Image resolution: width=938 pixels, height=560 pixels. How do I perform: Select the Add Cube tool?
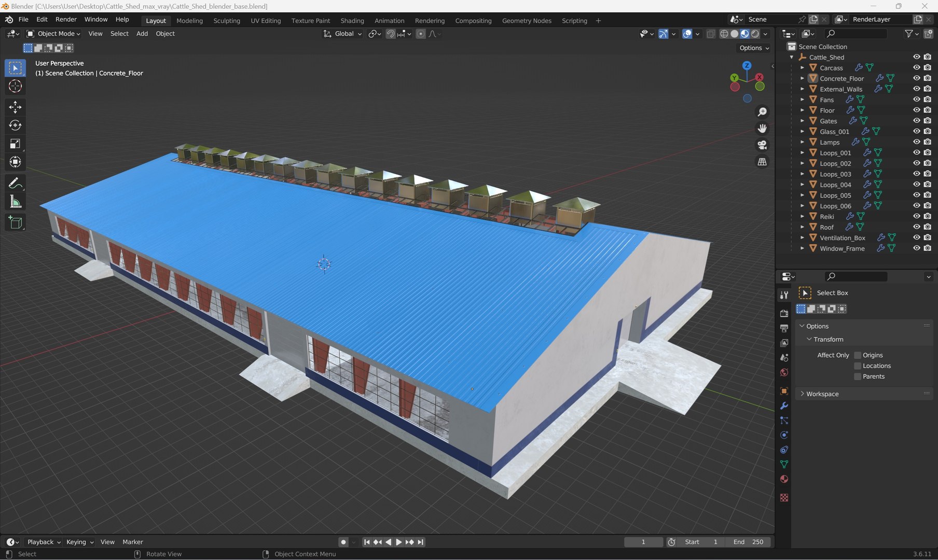coord(15,223)
